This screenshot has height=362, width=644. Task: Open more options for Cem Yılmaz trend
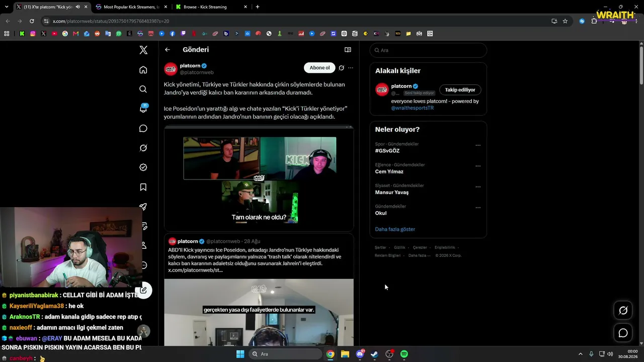pos(478,166)
